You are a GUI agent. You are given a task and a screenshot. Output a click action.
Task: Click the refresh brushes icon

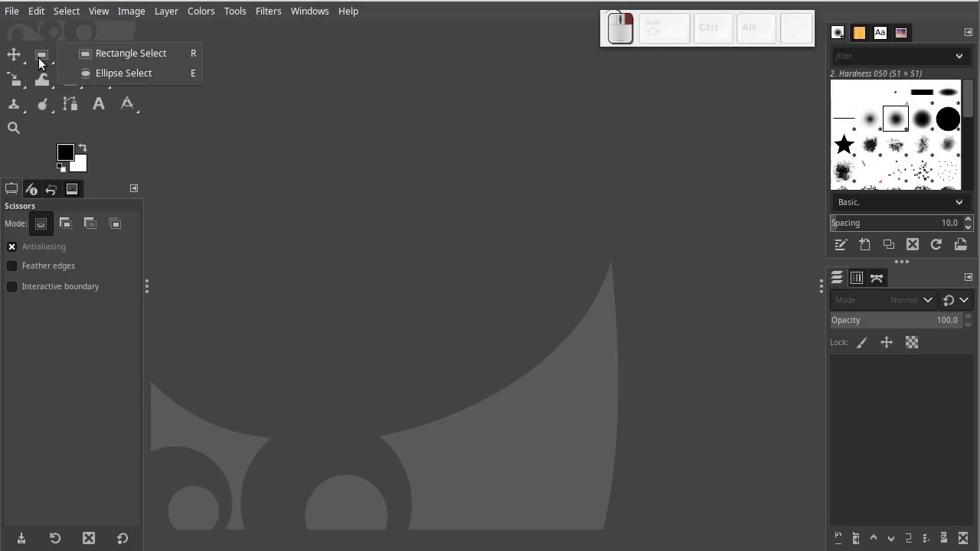[936, 244]
